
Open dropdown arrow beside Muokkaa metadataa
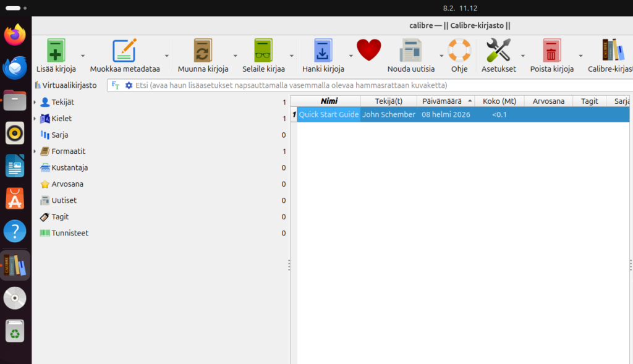[x=166, y=56]
